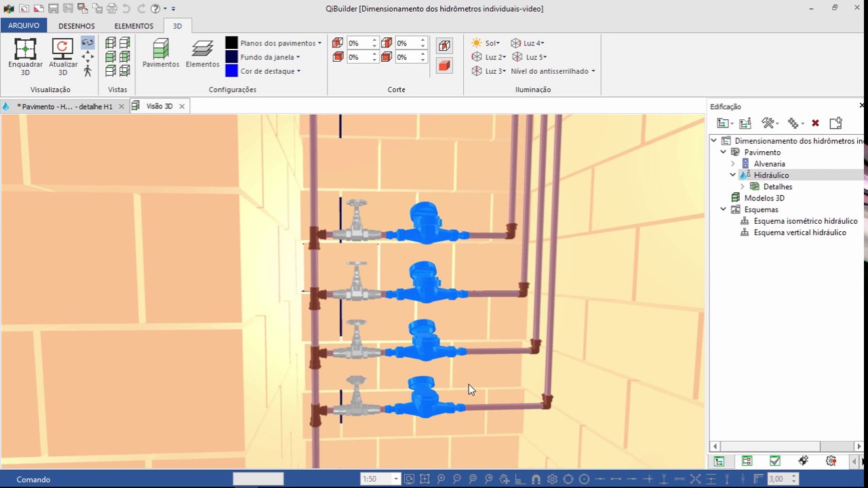Open the Pavimentos settings
This screenshot has height=488, width=868.
pyautogui.click(x=161, y=54)
